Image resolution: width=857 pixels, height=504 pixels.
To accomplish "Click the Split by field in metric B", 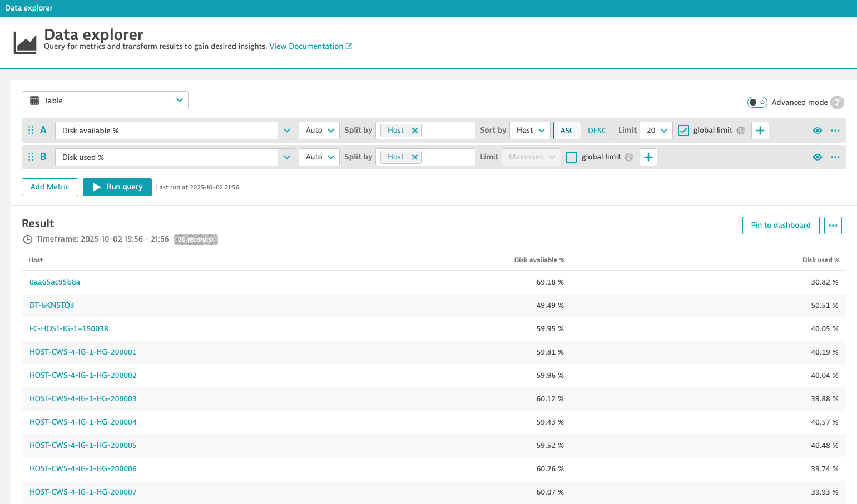I will coord(425,157).
